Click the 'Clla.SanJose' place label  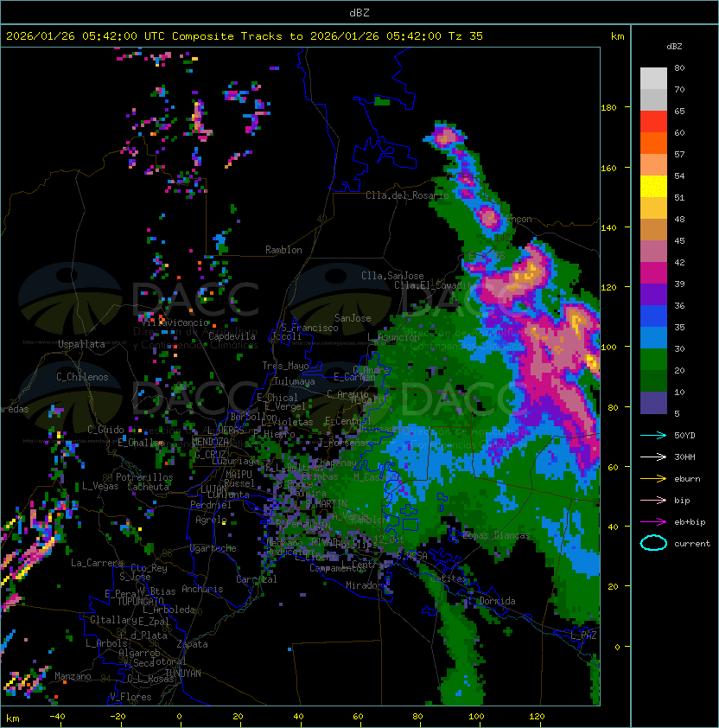[392, 276]
